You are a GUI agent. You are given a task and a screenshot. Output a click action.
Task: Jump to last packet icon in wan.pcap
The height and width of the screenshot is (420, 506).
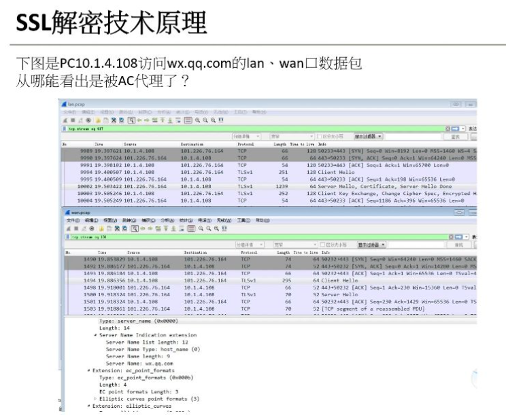point(173,228)
